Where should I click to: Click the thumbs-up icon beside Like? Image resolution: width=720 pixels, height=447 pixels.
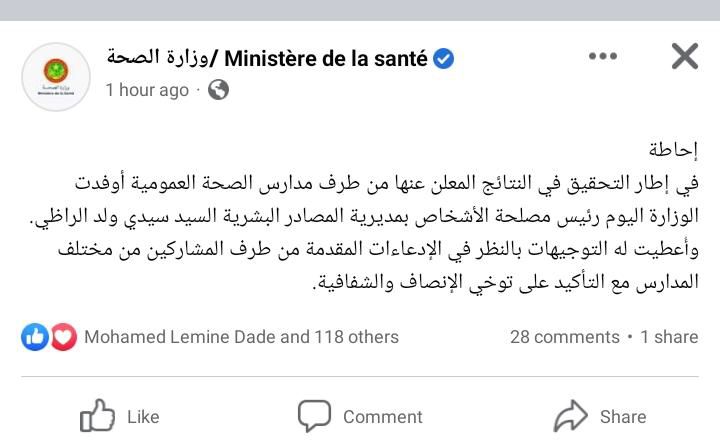(97, 415)
